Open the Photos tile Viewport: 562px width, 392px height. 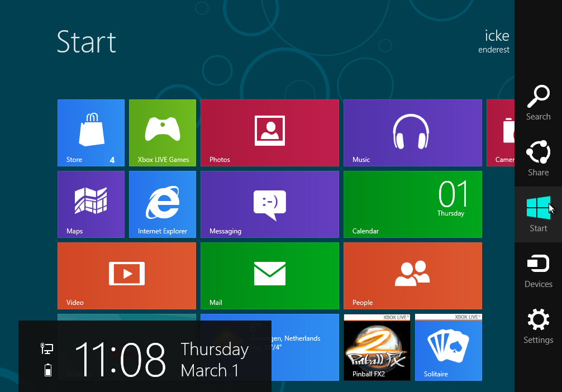coord(270,132)
